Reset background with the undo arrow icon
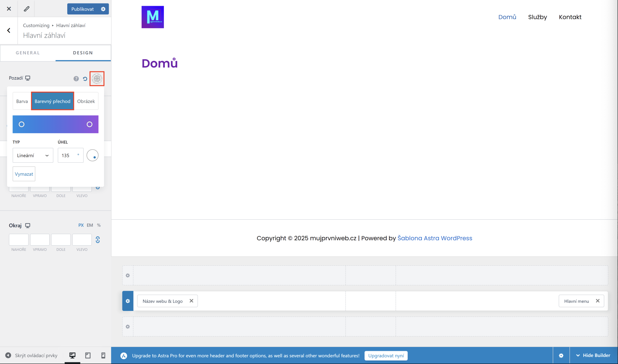Screen dimensions: 618x364 tap(85, 79)
